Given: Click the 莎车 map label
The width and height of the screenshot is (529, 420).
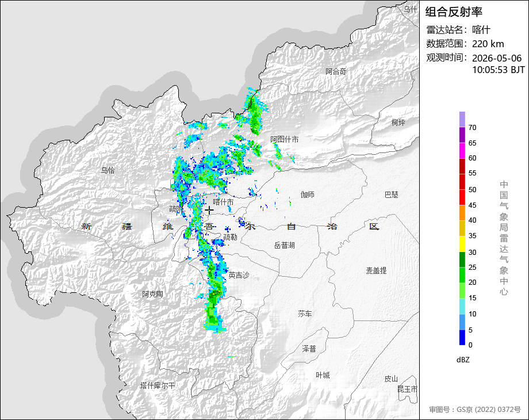Looking at the screenshot, I should pyautogui.click(x=305, y=314).
